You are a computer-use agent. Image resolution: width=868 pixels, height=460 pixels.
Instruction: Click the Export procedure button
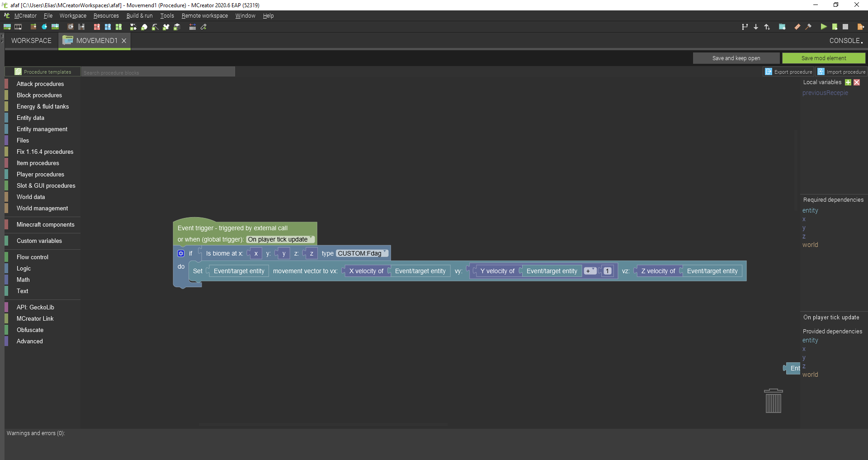(x=788, y=72)
